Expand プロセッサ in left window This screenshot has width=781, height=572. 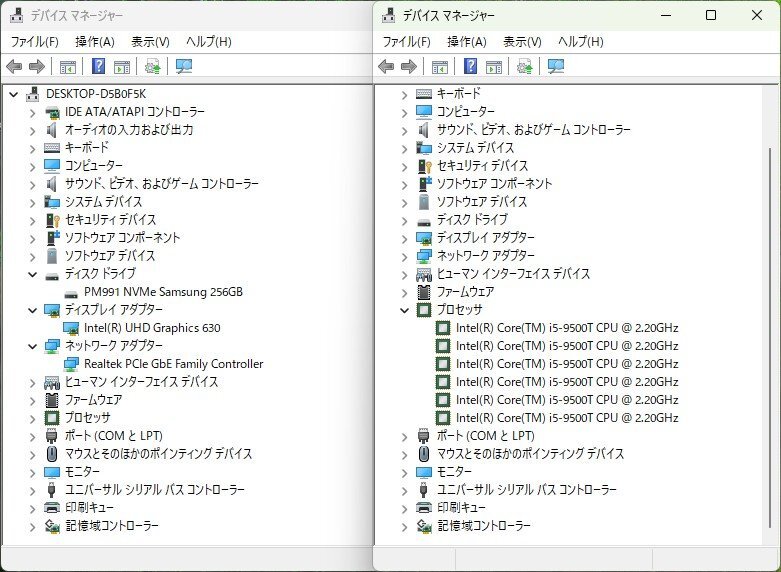[32, 418]
